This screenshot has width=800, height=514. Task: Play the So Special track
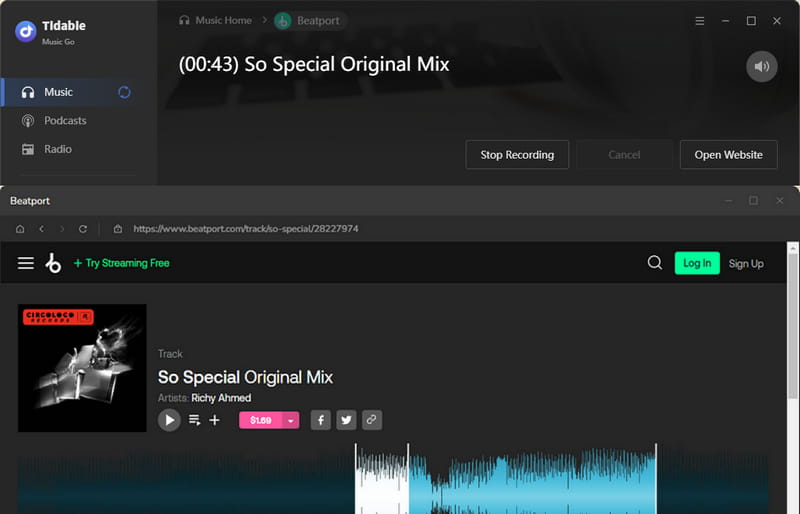169,420
